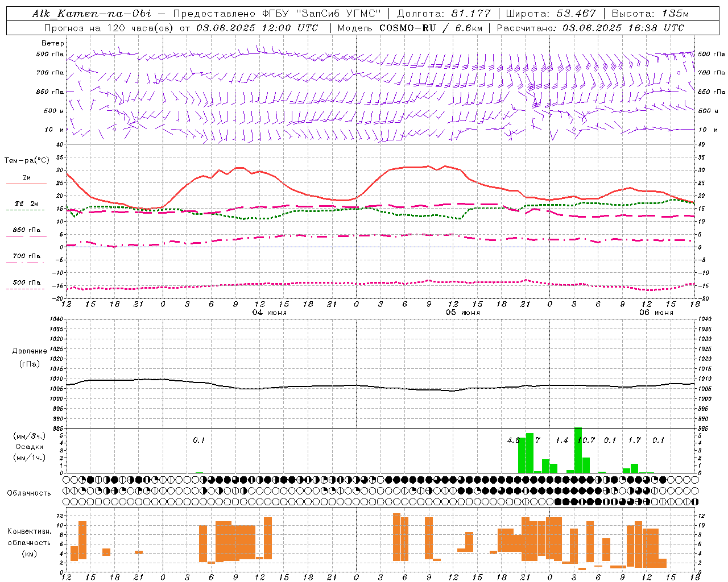Image resolution: width=728 pixels, height=582 pixels.
Task: Click the 500 гПа temperature legend entry
Action: (x=27, y=282)
